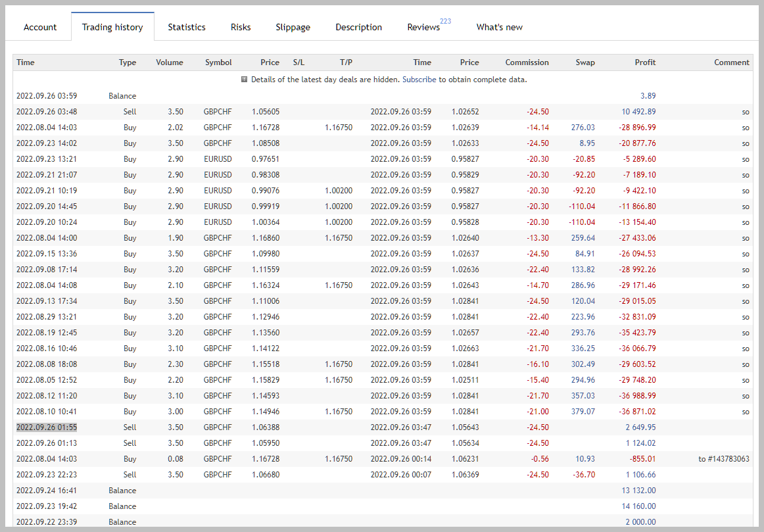Click the Swap column header
The image size is (764, 532).
pyautogui.click(x=585, y=62)
